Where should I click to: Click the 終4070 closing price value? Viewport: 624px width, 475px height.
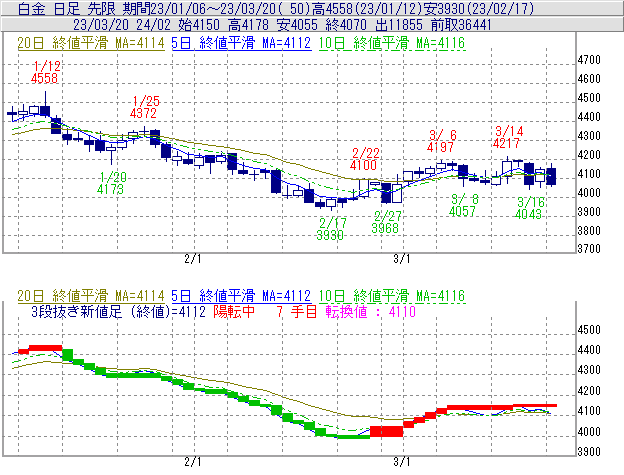tap(346, 25)
